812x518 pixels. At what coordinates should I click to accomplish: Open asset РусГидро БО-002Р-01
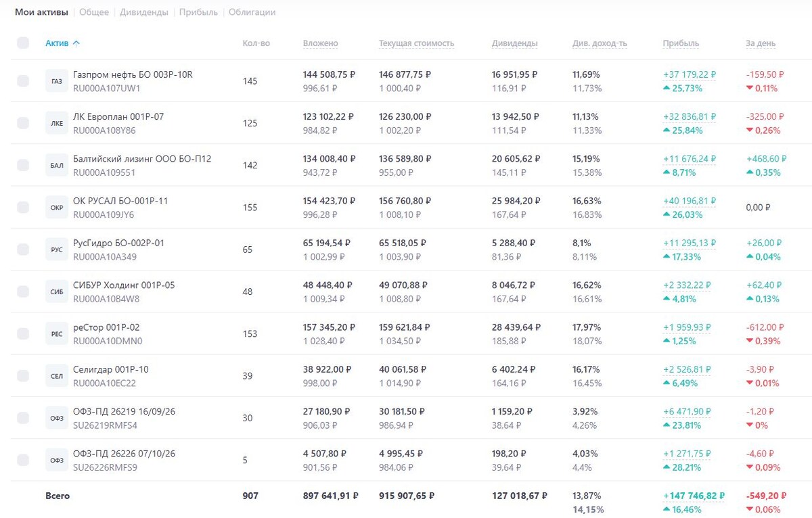(x=118, y=243)
